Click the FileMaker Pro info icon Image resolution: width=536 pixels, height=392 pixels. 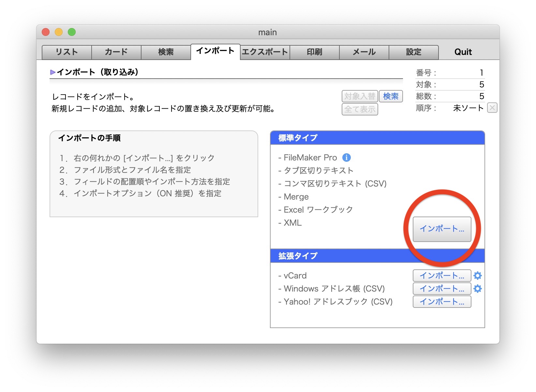(346, 158)
